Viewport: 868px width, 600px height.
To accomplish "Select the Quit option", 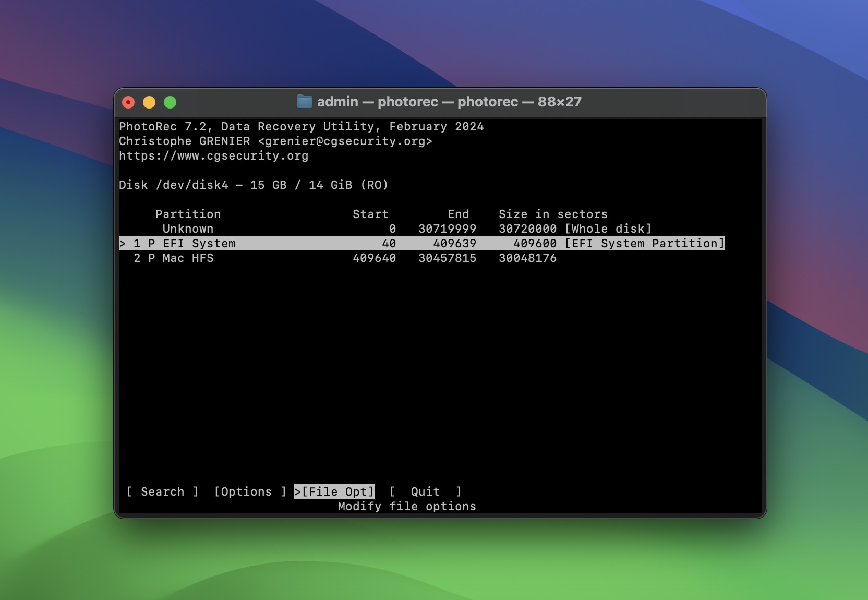I will 425,491.
